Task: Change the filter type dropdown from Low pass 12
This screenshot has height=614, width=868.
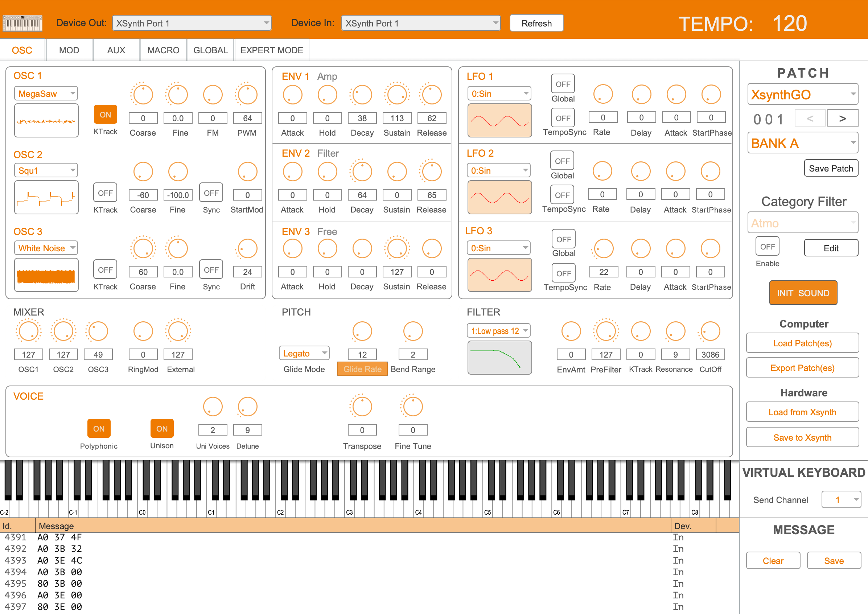Action: [499, 330]
